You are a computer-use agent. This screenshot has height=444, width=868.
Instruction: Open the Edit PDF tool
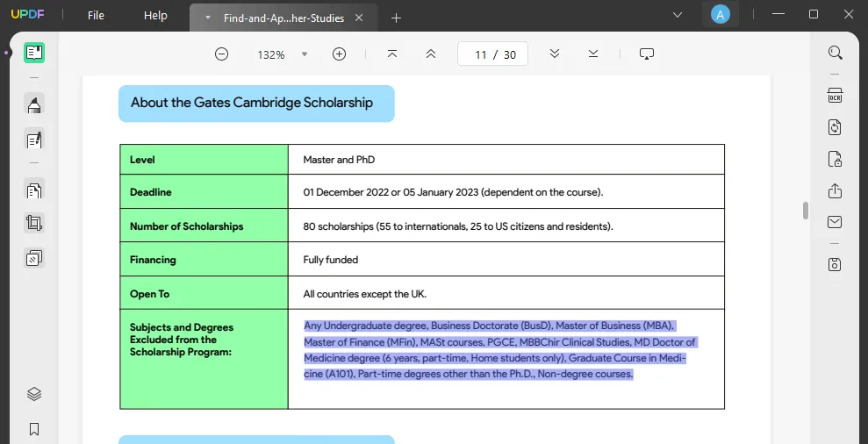(34, 140)
